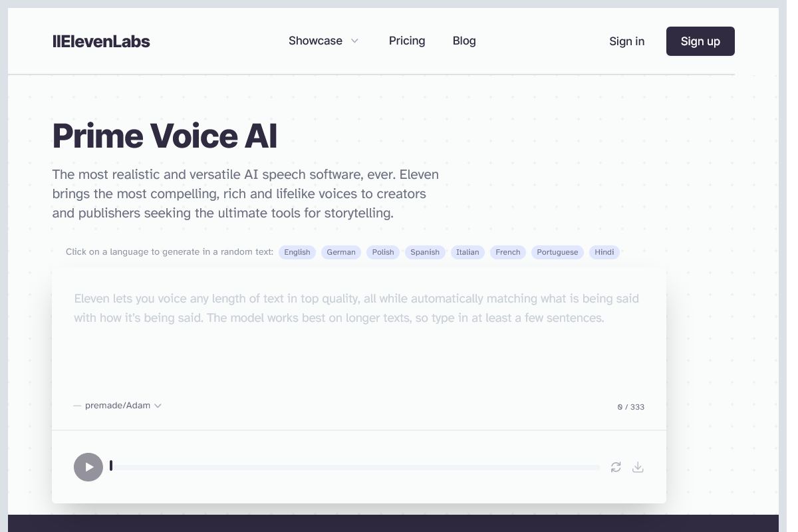Pick French as the generation language
The height and width of the screenshot is (532, 798).
click(507, 252)
